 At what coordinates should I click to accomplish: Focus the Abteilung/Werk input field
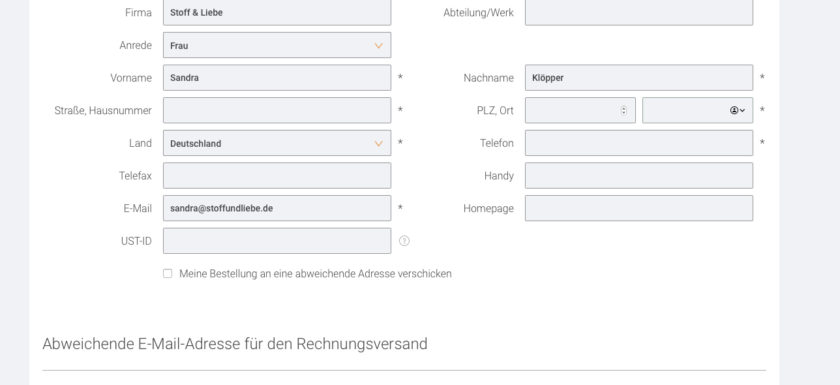tap(639, 12)
